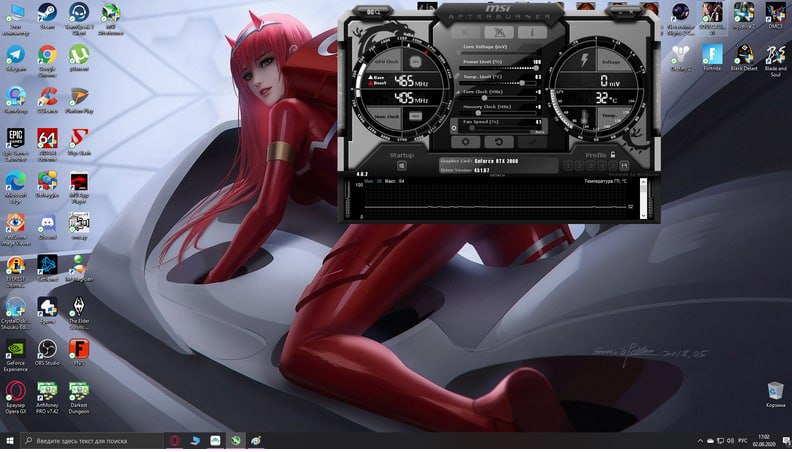Open Destiny 2 desktop shortcut
The height and width of the screenshot is (452, 792).
[680, 58]
